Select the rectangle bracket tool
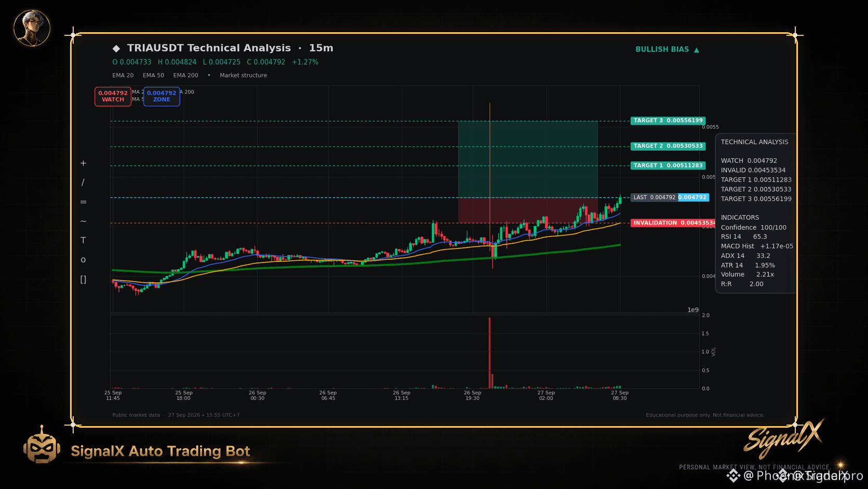This screenshot has width=868, height=489. pyautogui.click(x=83, y=280)
